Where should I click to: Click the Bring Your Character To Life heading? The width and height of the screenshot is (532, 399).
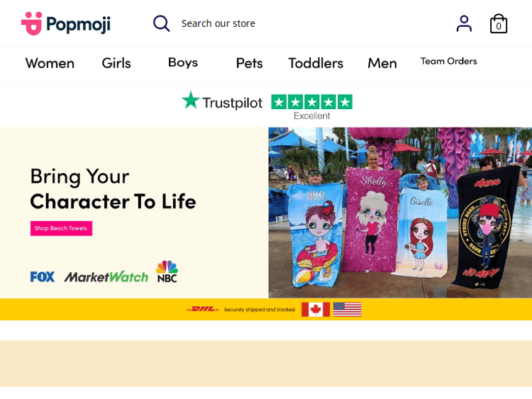pyautogui.click(x=113, y=189)
